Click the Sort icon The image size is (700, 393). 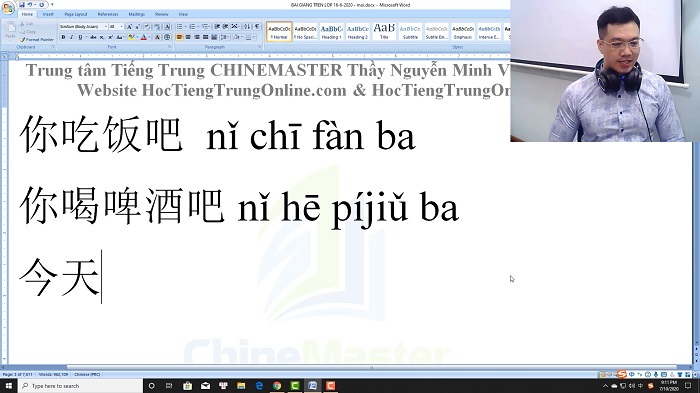point(247,27)
